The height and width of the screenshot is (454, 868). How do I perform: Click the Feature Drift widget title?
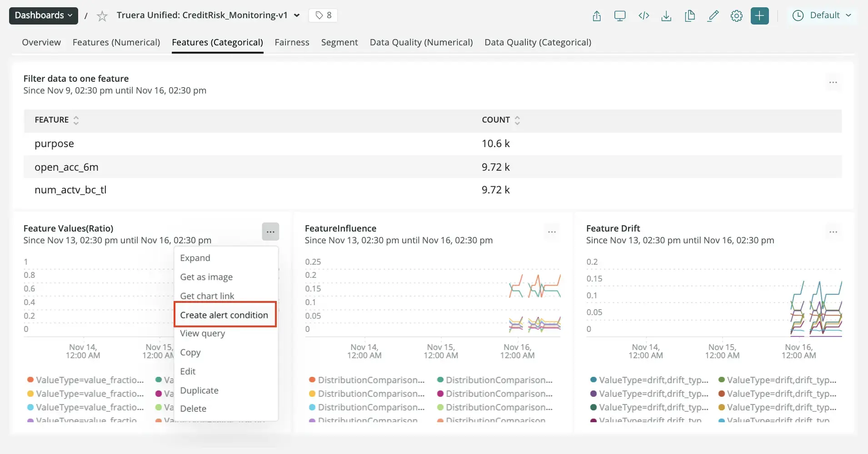click(613, 228)
